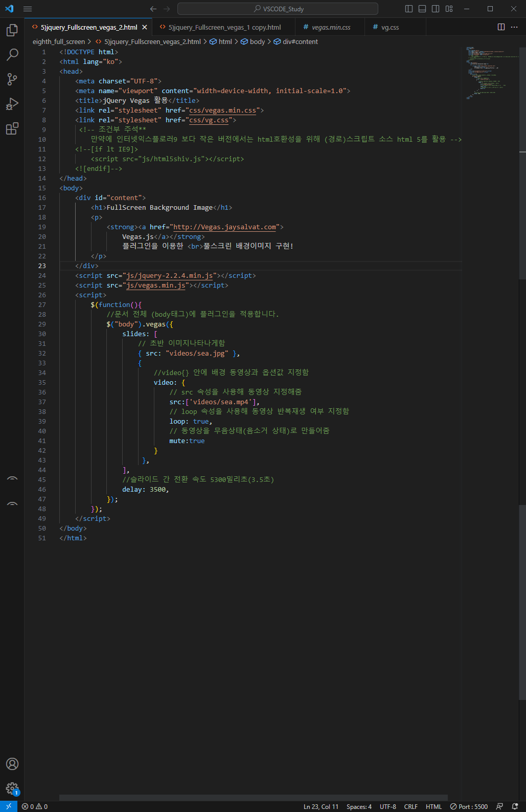This screenshot has width=526, height=812.
Task: Open the Explorer view in activity bar
Action: point(12,31)
